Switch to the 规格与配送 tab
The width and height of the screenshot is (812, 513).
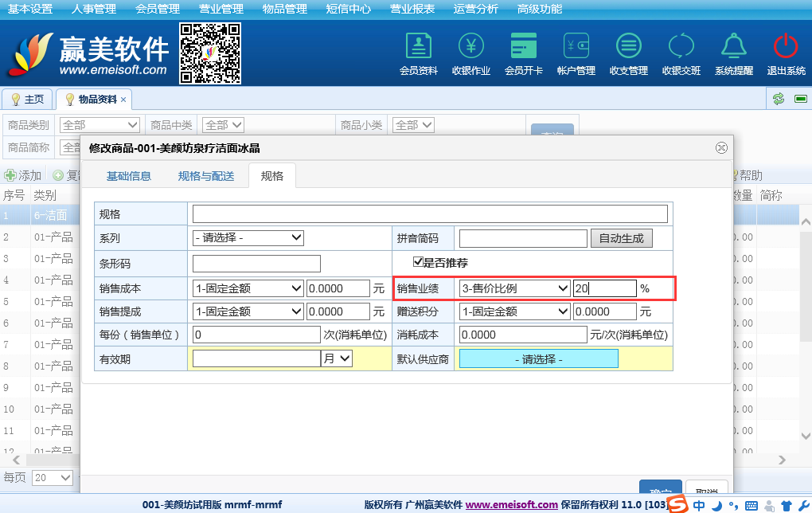[x=206, y=176]
